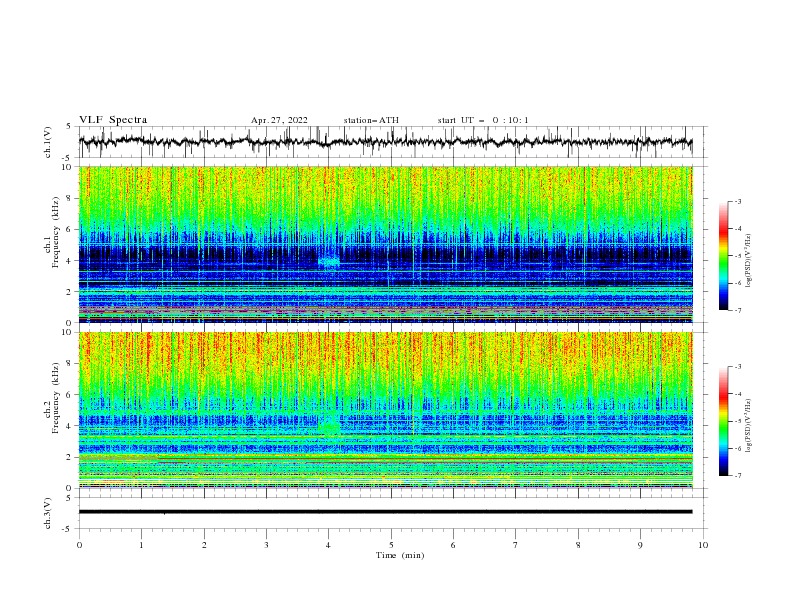Click the ch.2 spectrogram color scale bar
The image size is (792, 612).
pos(723,421)
